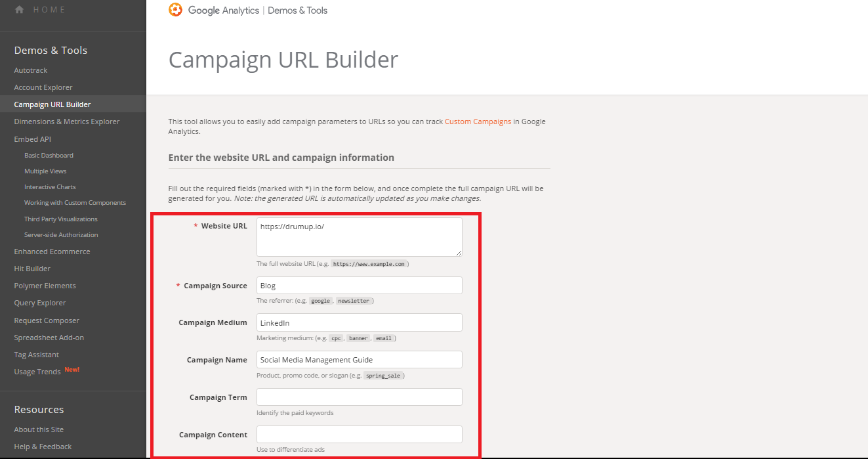
Task: Click the Campaign Content label
Action: point(213,435)
